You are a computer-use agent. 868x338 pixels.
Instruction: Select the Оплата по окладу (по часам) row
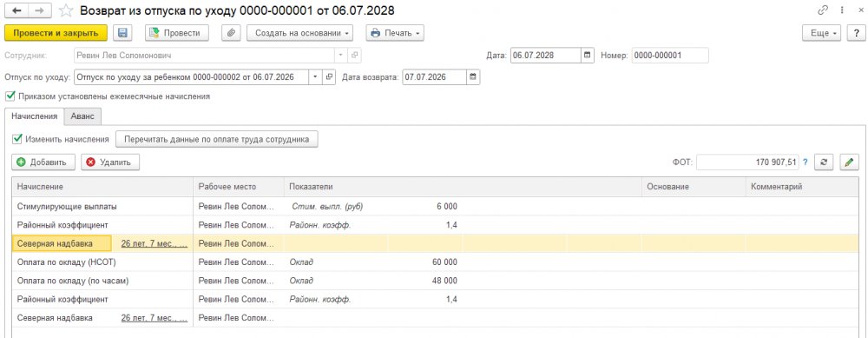coord(435,281)
